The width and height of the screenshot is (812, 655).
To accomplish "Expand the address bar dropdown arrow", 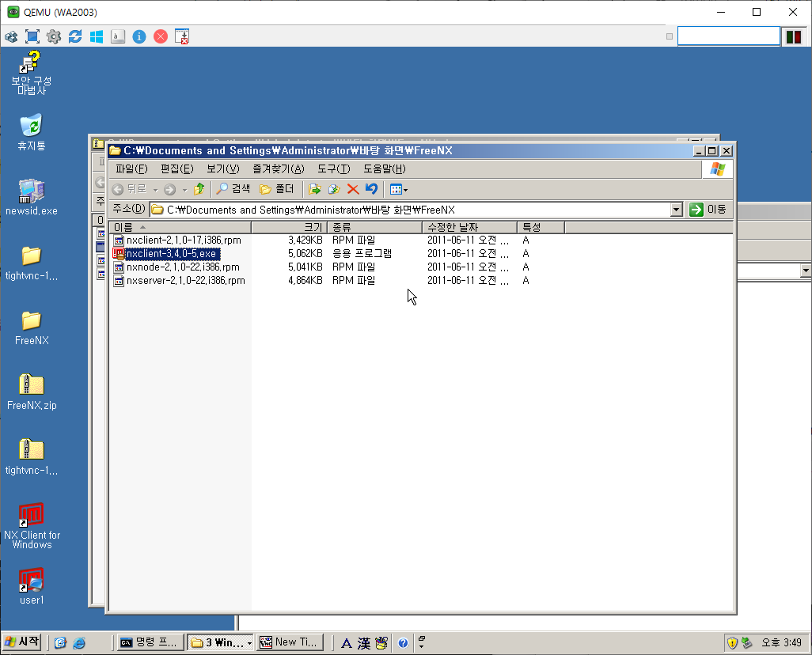I will 677,210.
